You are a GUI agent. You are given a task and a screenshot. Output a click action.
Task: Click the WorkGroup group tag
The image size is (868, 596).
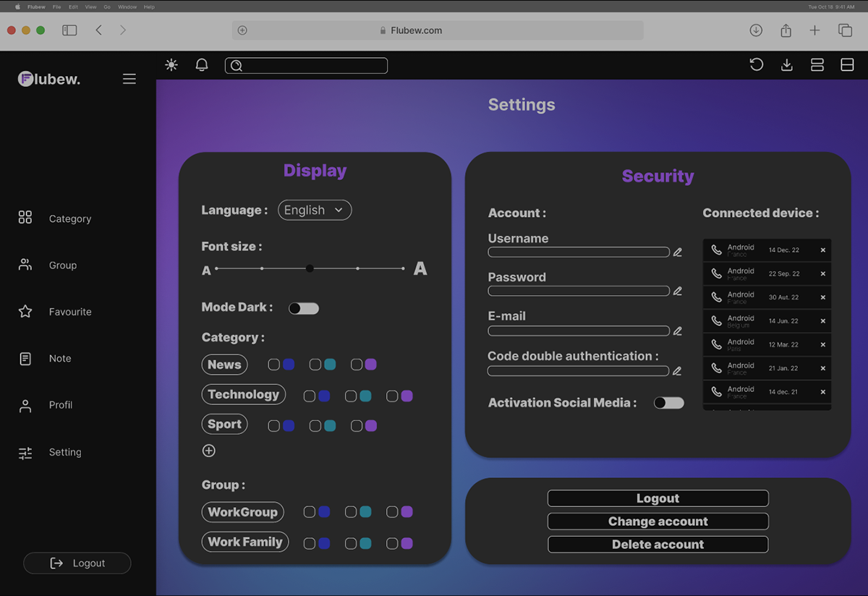pos(242,512)
